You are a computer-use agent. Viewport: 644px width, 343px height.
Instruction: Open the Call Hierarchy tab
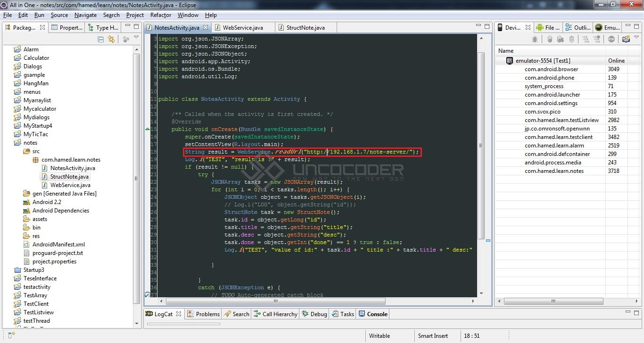tap(275, 314)
